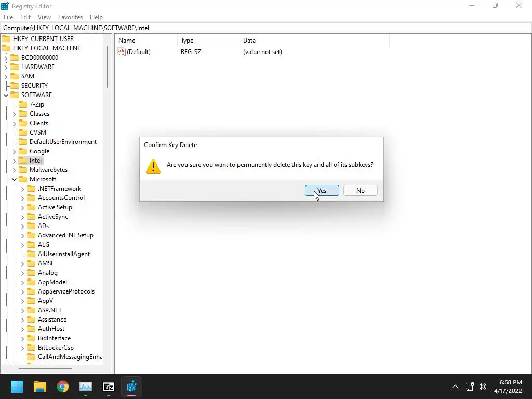Open the Registry Editor taskbar icon
The height and width of the screenshot is (399, 532).
[x=131, y=387]
